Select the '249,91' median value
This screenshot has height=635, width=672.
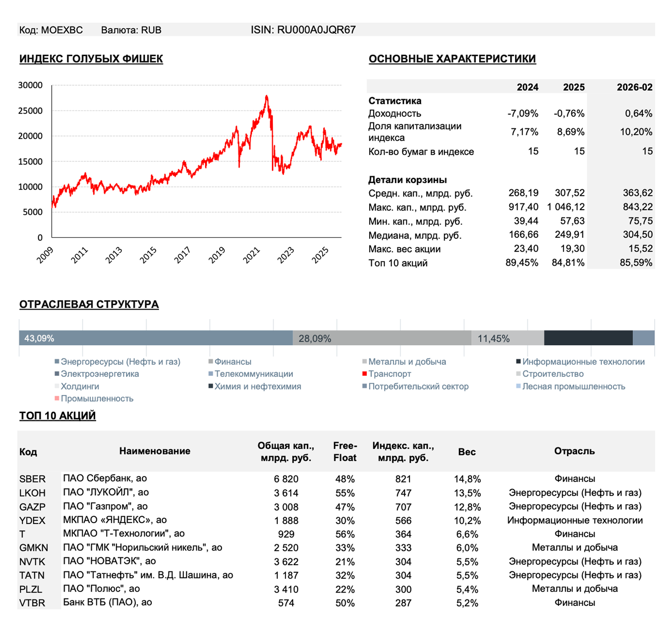(570, 235)
